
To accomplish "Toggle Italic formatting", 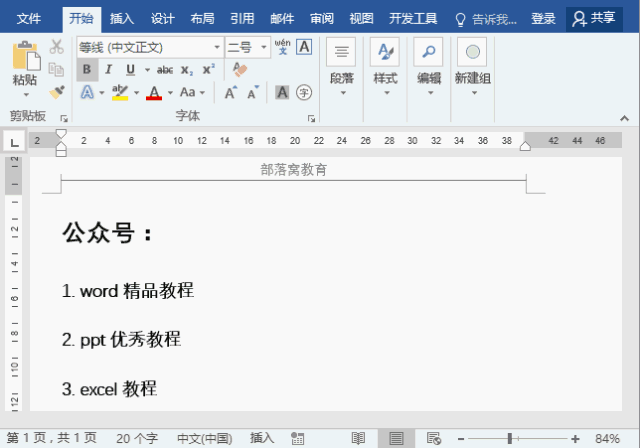I will pyautogui.click(x=107, y=70).
